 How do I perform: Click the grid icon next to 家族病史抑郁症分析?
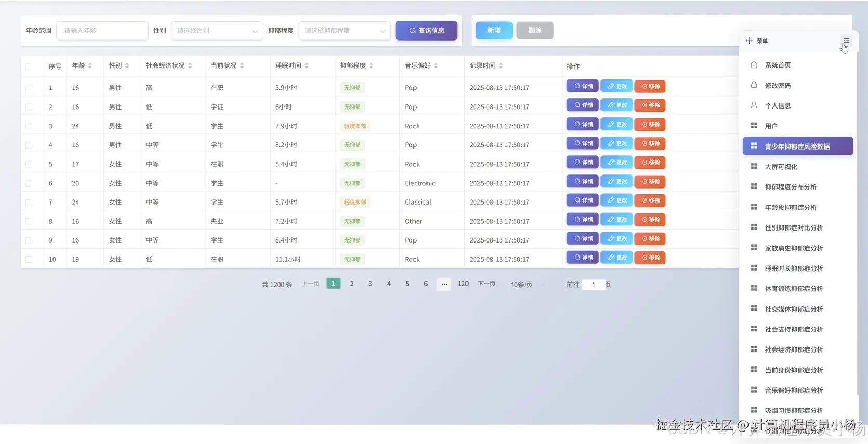(x=754, y=248)
